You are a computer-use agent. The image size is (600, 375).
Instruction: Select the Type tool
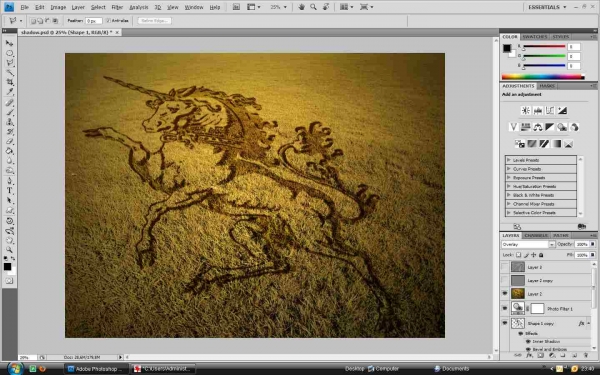coord(10,191)
